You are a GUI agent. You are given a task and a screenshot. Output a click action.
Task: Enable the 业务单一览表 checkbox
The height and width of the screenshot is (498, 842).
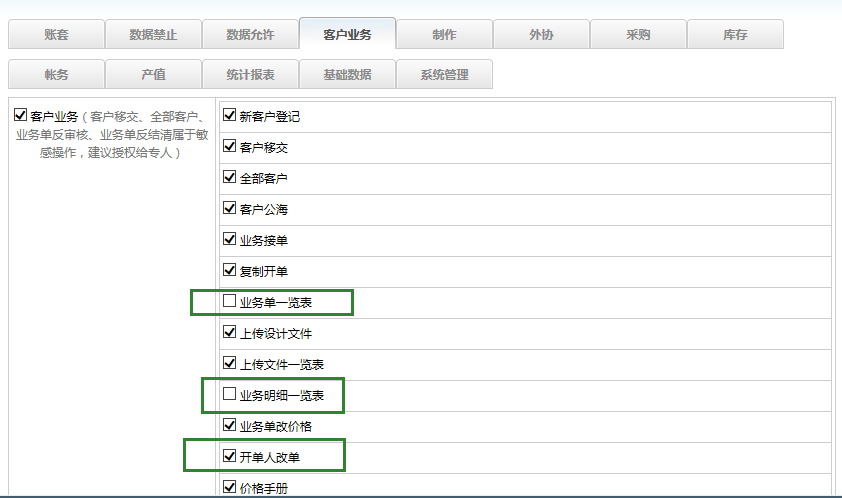pos(230,301)
